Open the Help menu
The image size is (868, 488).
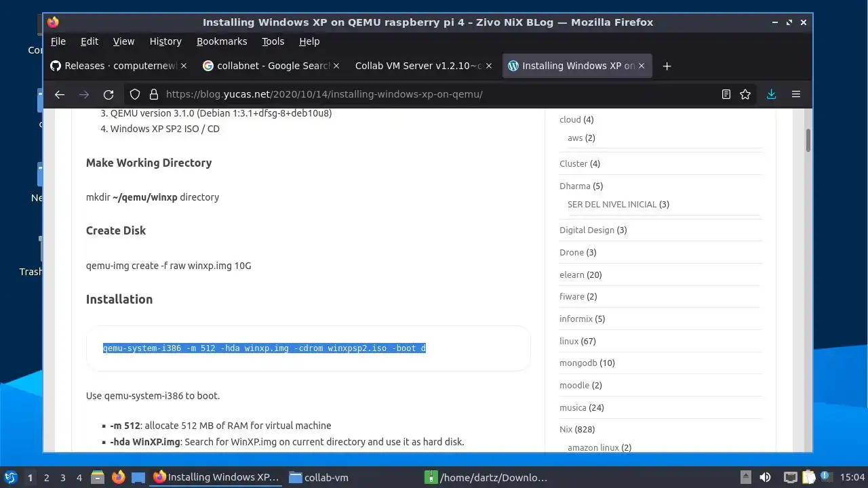coord(309,41)
